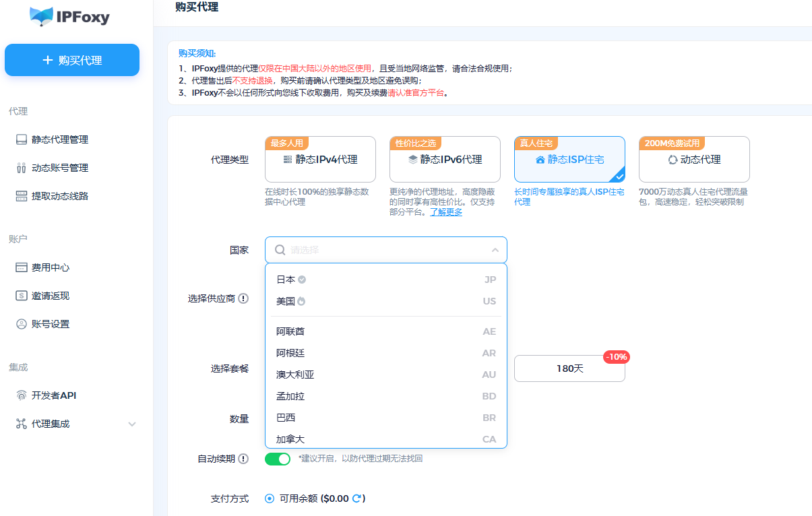Click the 费用中心 card icon

pos(22,267)
